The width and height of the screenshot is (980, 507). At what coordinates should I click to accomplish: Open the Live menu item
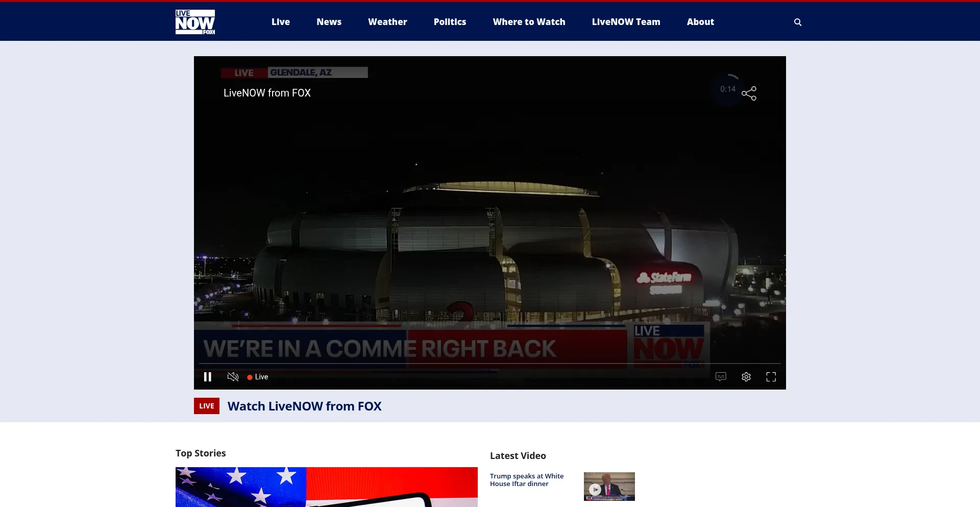pos(280,22)
